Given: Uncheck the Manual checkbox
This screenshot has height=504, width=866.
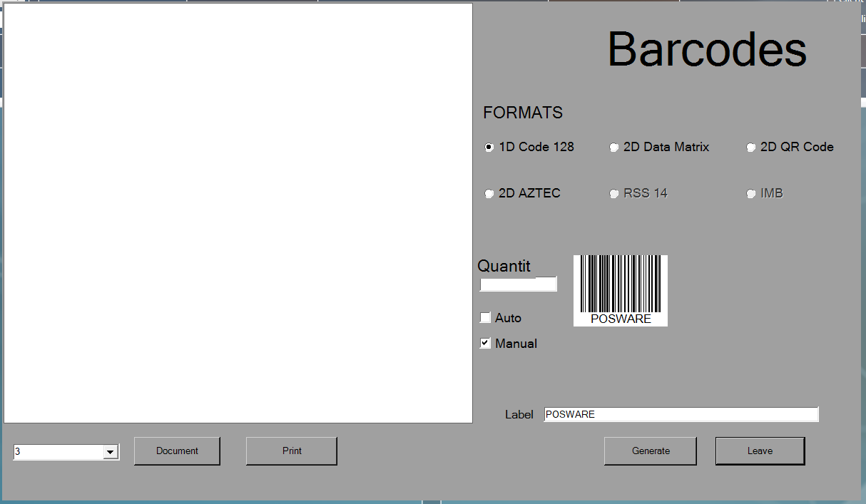Looking at the screenshot, I should tap(486, 344).
